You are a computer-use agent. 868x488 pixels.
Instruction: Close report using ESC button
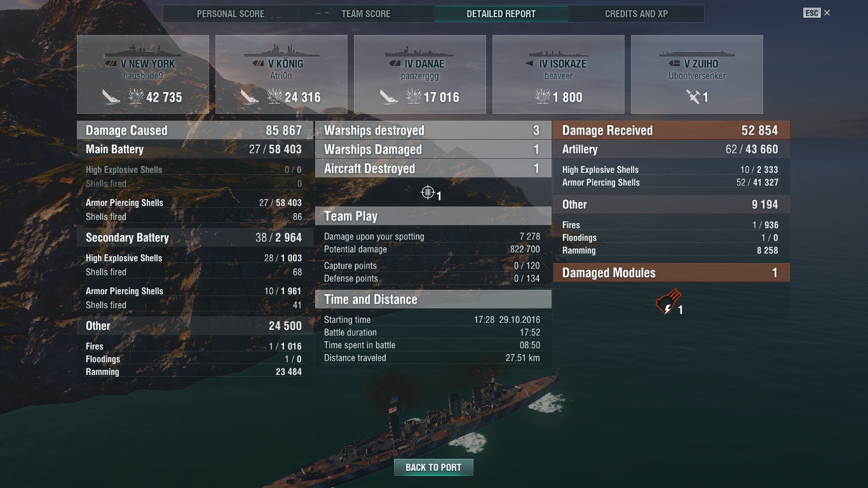(811, 13)
